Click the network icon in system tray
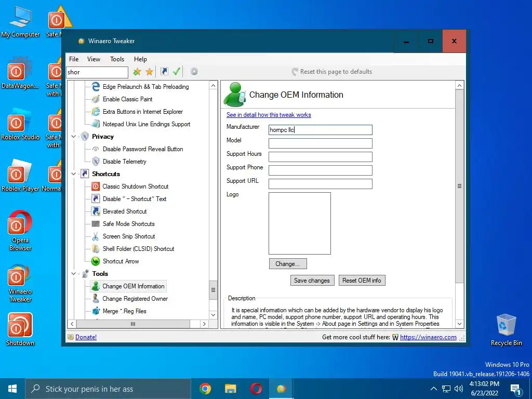Screen dimensions: 532x399 [446, 389]
